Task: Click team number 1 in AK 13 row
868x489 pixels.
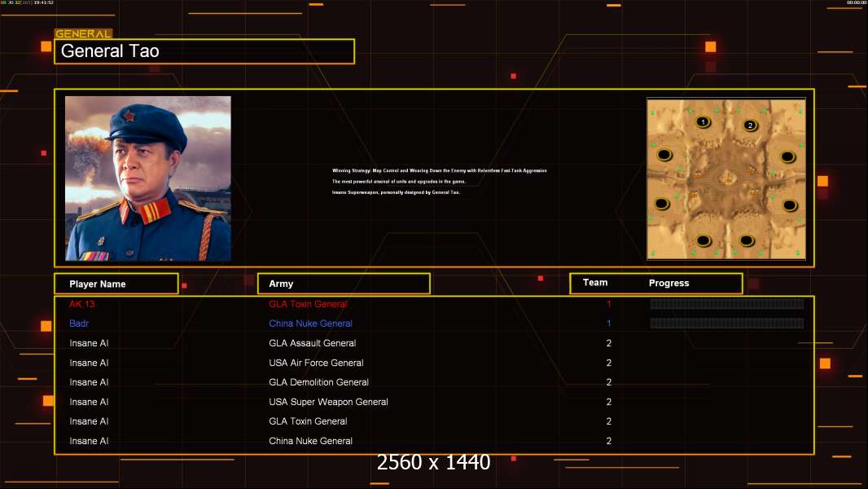Action: click(609, 304)
